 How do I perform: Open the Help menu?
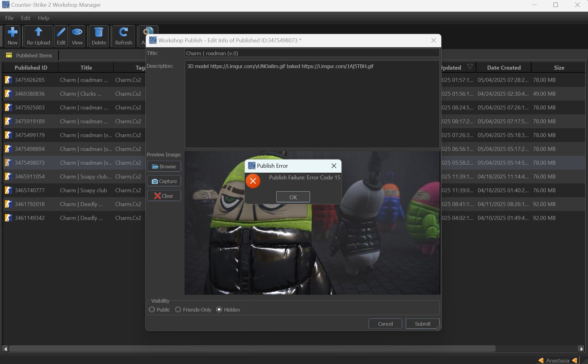pos(44,18)
